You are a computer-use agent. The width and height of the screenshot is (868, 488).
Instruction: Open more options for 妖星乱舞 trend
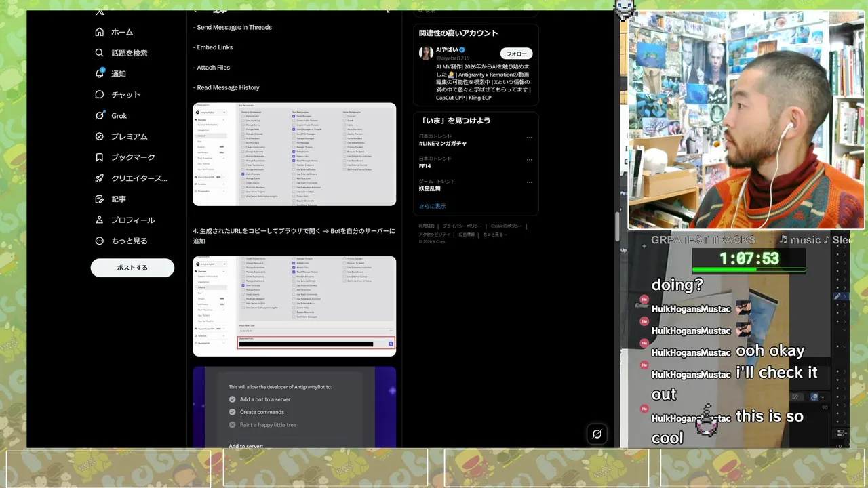[x=530, y=183]
